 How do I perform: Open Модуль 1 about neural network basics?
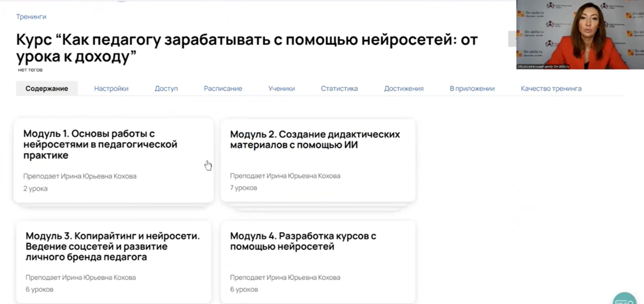100,144
